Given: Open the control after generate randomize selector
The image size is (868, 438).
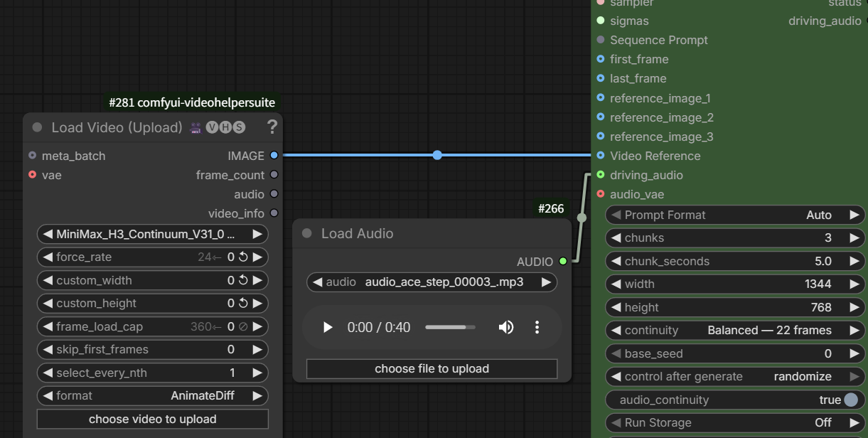Looking at the screenshot, I should pyautogui.click(x=735, y=376).
